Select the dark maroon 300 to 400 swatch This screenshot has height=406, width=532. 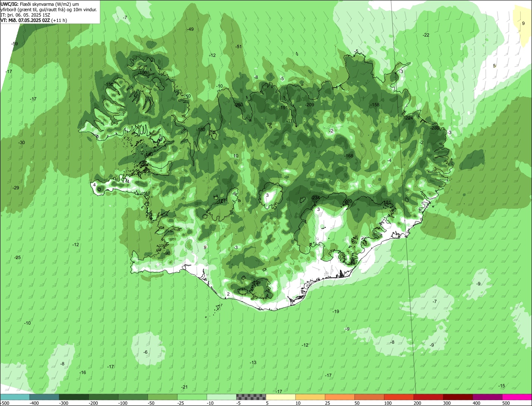tap(458, 397)
